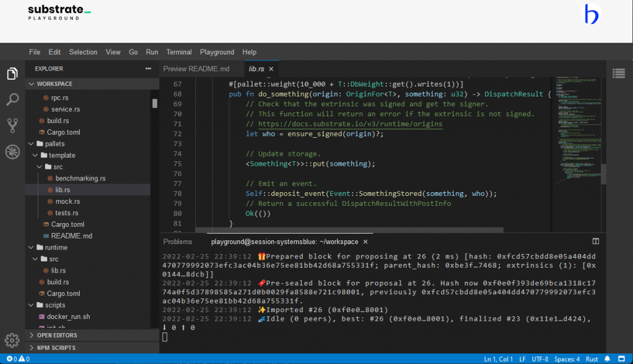The width and height of the screenshot is (633, 364).
Task: Click the notifications bell in status bar
Action: (608, 359)
